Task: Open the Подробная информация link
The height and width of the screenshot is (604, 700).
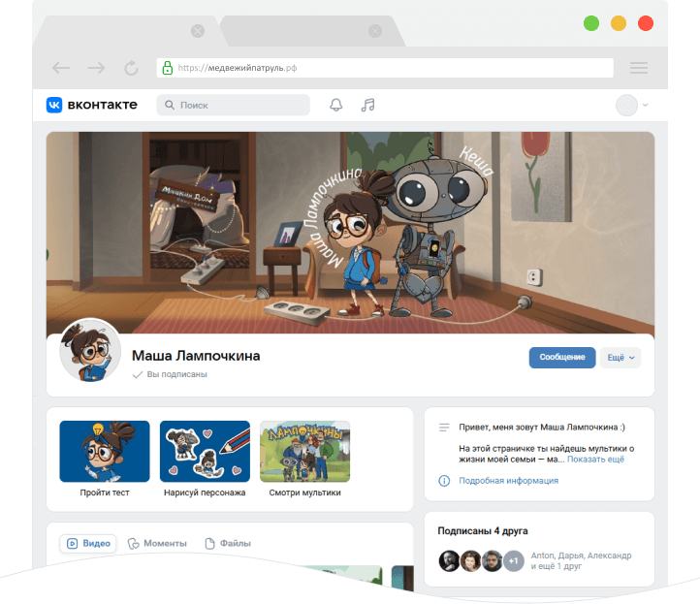Action: 508,481
